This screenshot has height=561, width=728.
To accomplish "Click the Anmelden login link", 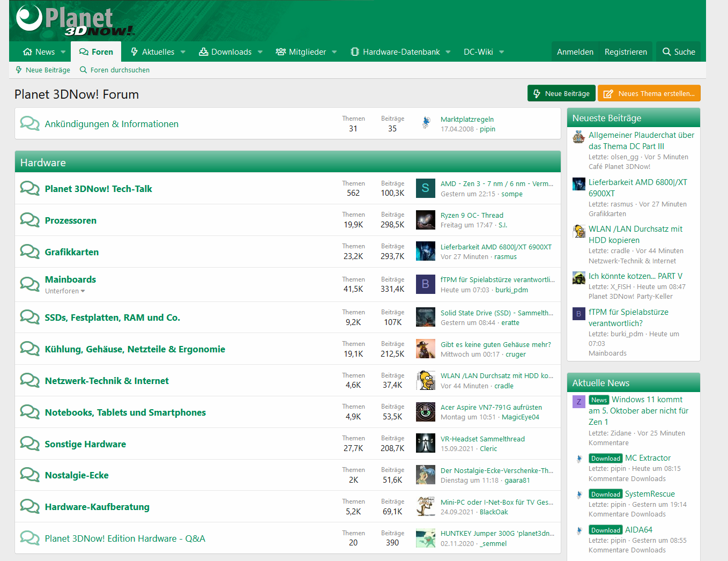I will click(x=575, y=52).
